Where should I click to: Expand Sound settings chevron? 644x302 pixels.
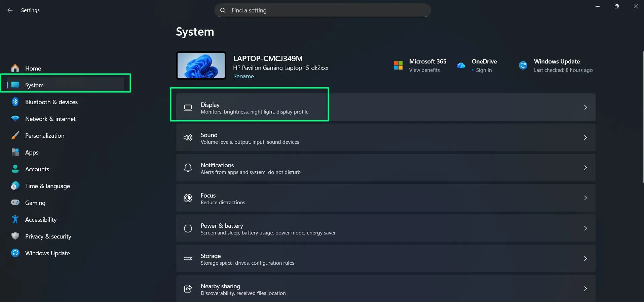coord(585,138)
